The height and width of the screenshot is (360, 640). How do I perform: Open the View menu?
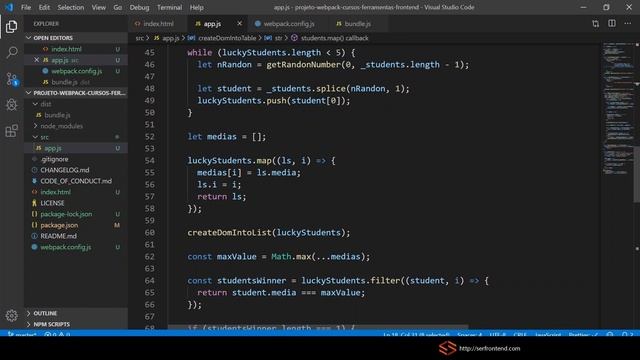98,7
